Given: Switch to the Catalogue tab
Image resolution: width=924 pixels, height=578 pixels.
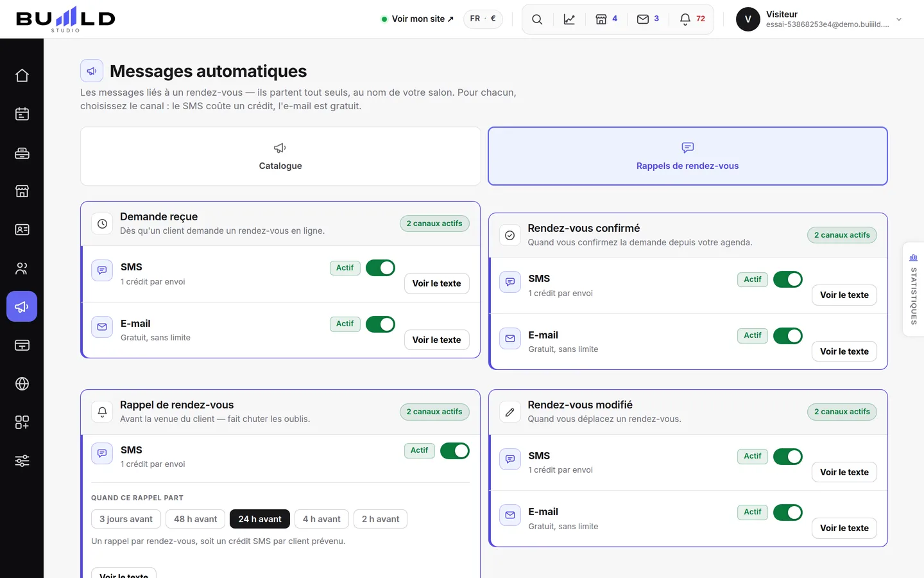Looking at the screenshot, I should click(x=280, y=156).
